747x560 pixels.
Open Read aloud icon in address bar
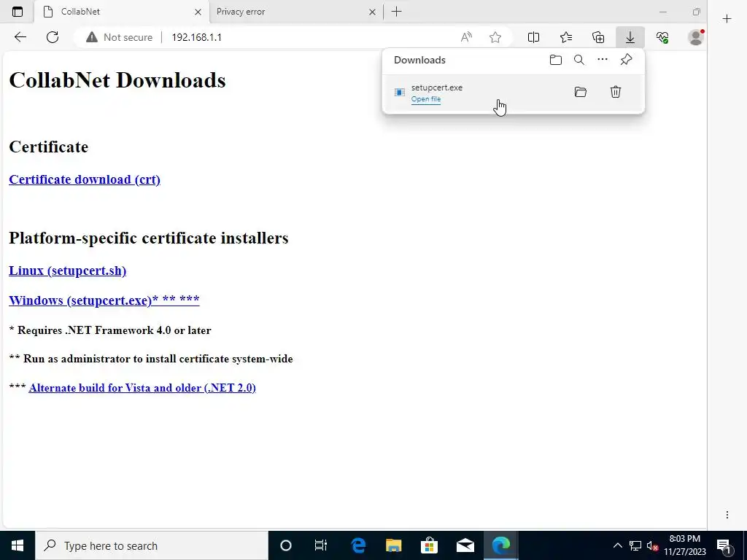tap(466, 37)
